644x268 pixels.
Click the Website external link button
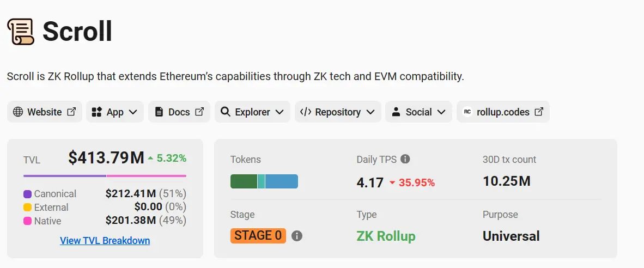coord(44,112)
